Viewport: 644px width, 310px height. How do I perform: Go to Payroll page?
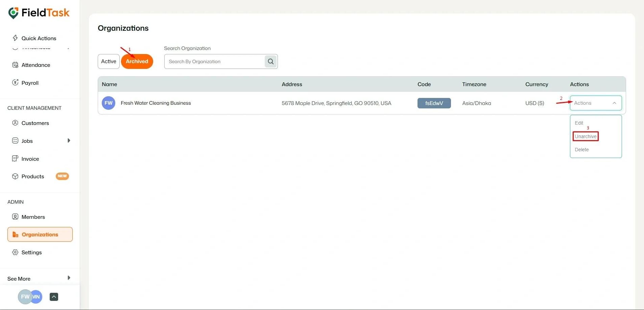point(30,83)
